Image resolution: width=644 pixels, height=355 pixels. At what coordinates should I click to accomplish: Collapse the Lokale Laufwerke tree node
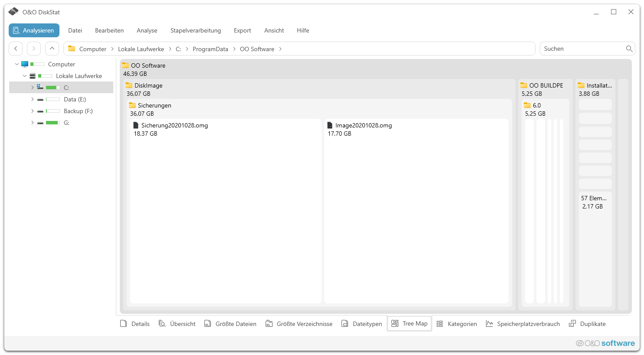[x=25, y=76]
